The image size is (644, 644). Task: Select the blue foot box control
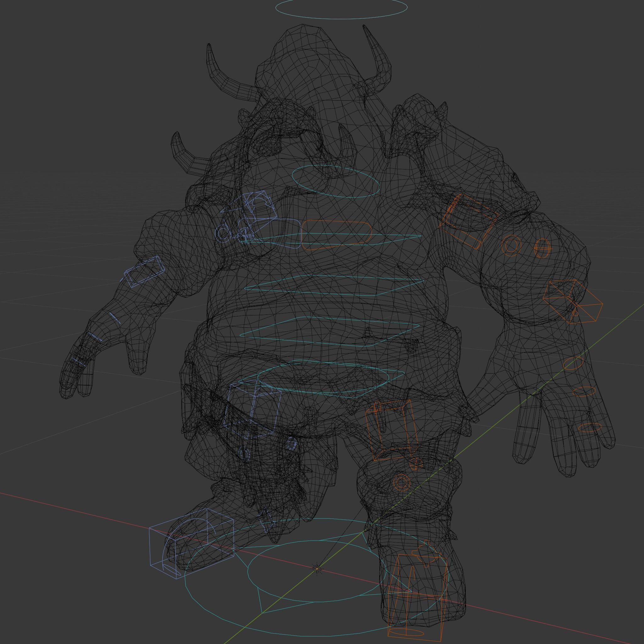click(x=191, y=544)
